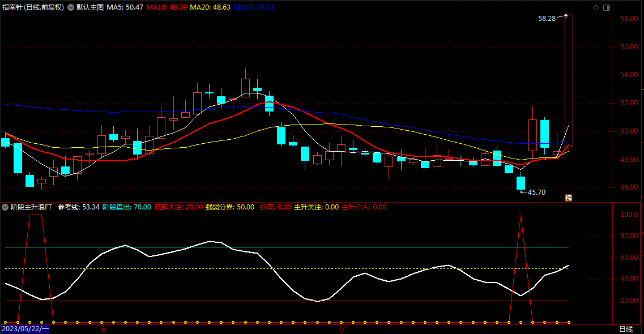
Task: Click the 46.00 price axis label
Action: pos(629,187)
